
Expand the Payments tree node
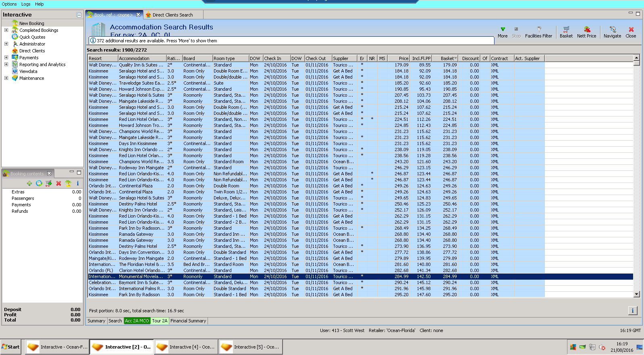click(x=6, y=58)
